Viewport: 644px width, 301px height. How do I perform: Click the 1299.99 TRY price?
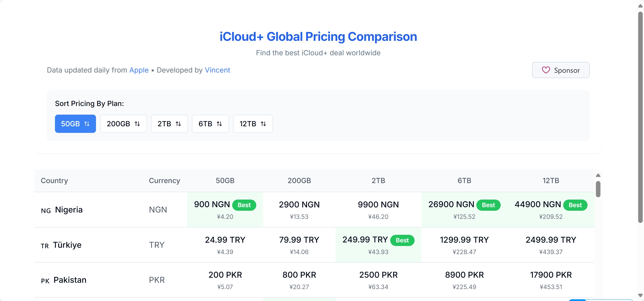point(464,240)
